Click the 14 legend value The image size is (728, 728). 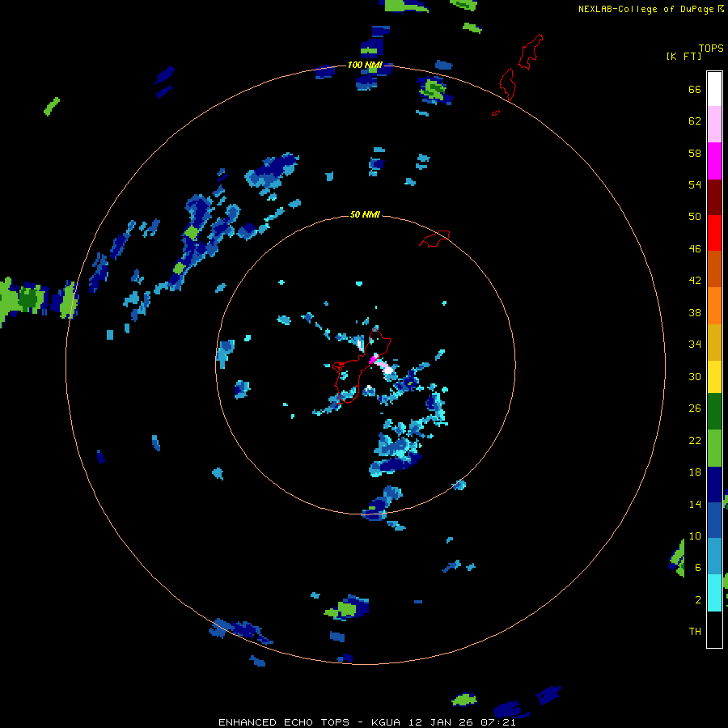coord(695,504)
